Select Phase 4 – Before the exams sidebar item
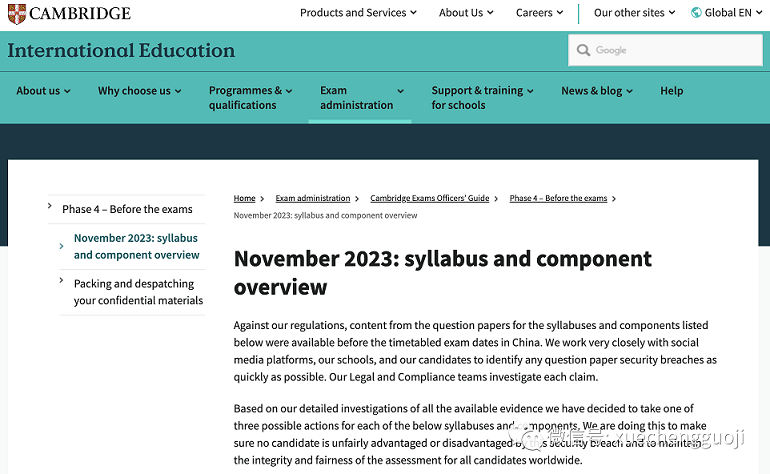The image size is (770, 474). click(x=127, y=209)
